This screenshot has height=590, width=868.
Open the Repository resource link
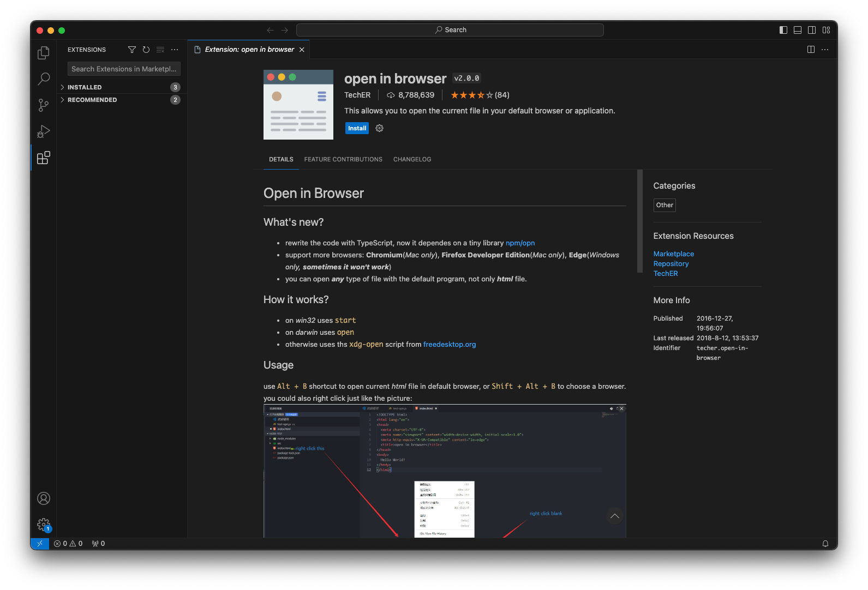(671, 264)
